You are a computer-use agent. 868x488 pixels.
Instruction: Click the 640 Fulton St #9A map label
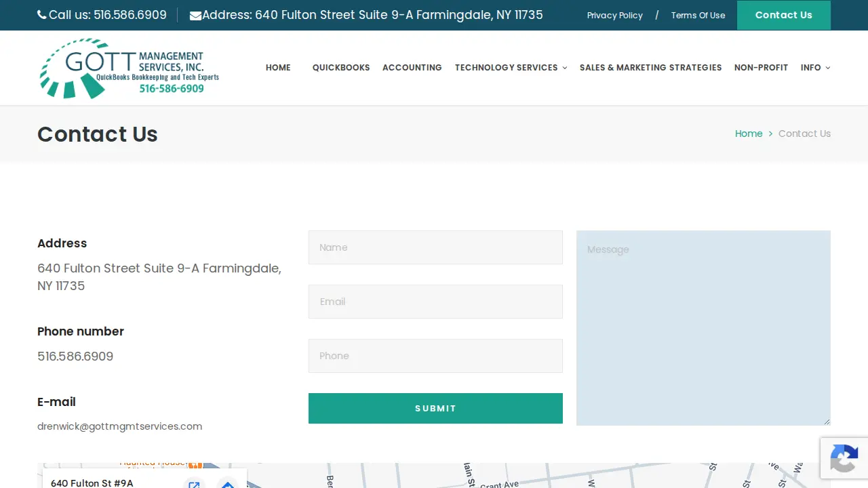pyautogui.click(x=92, y=483)
